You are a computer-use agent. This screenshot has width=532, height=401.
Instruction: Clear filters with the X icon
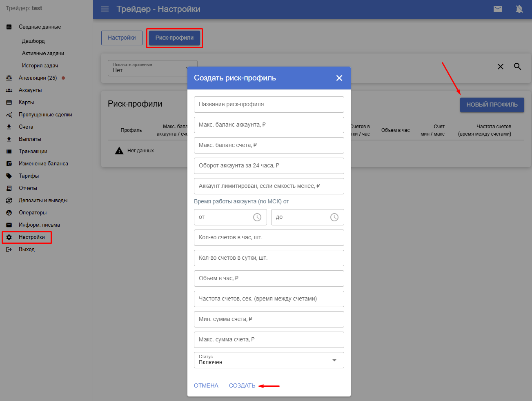tap(500, 67)
